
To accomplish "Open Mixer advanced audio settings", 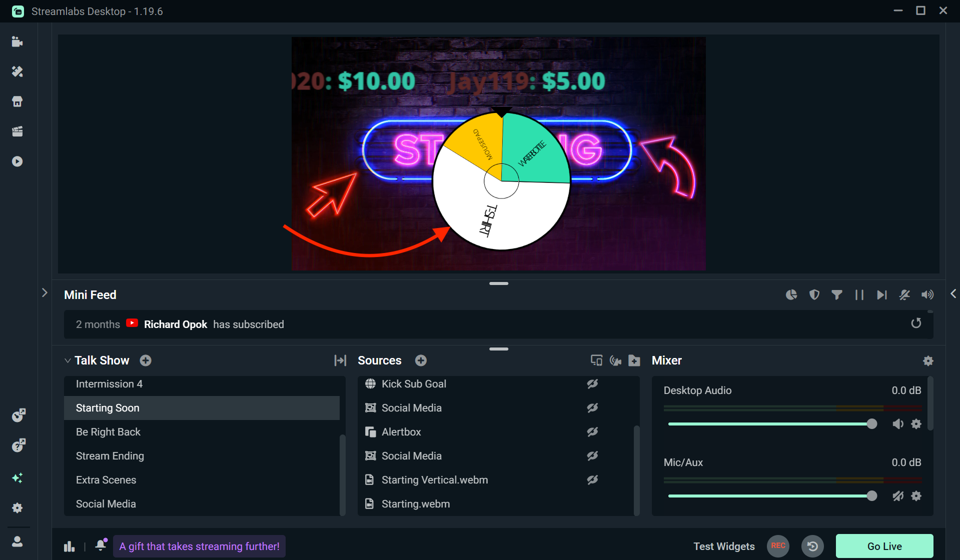I will click(x=928, y=361).
